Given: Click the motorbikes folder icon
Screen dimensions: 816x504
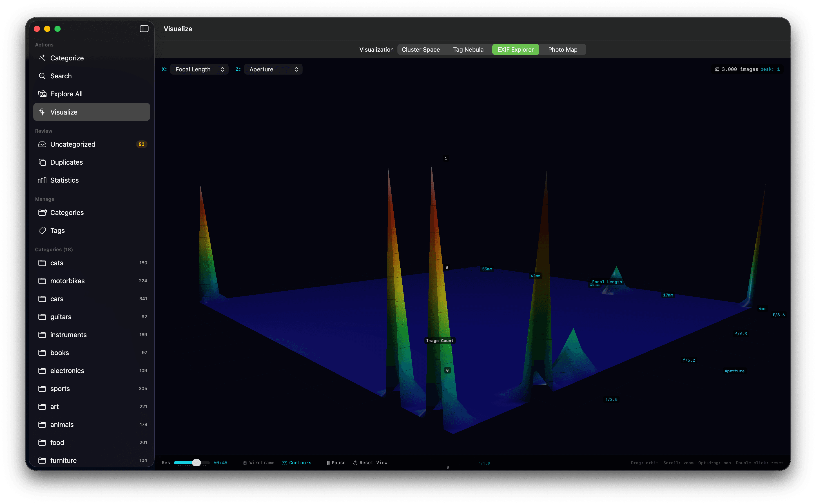Looking at the screenshot, I should click(x=42, y=281).
